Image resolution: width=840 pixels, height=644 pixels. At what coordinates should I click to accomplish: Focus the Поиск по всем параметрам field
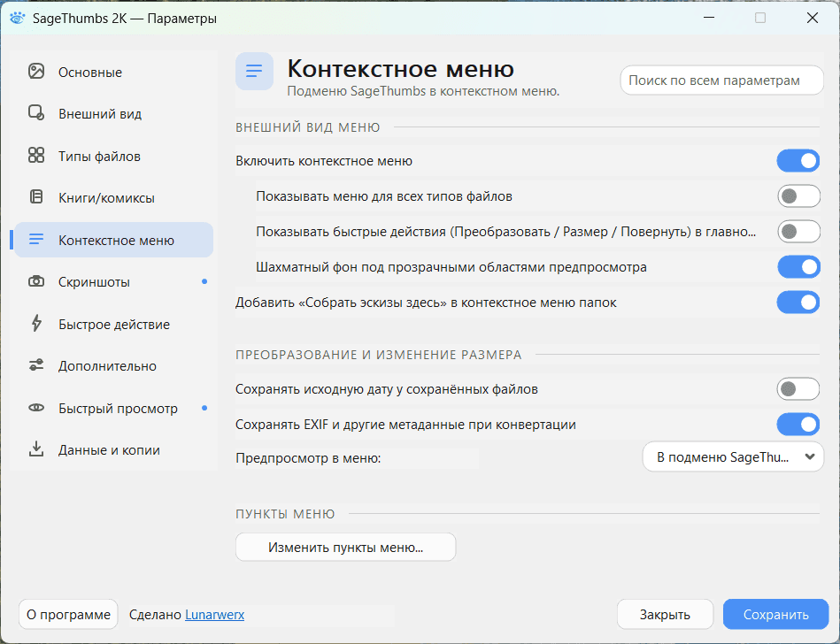(721, 80)
